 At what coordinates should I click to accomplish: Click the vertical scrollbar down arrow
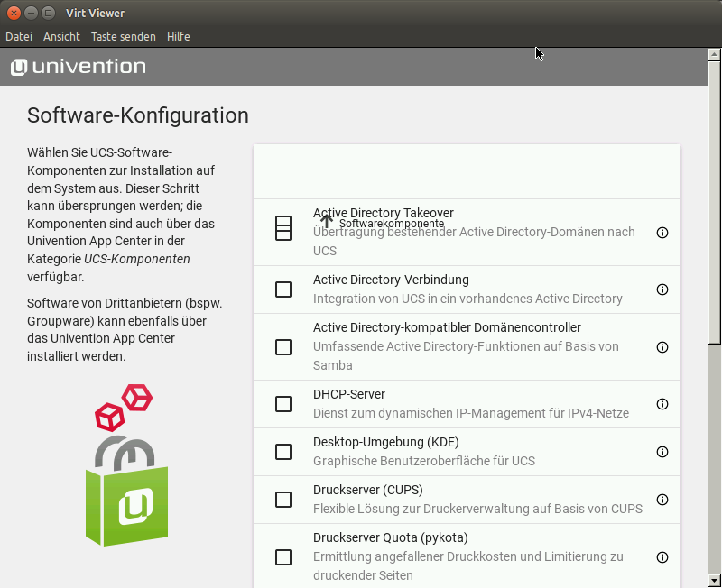coord(715,580)
